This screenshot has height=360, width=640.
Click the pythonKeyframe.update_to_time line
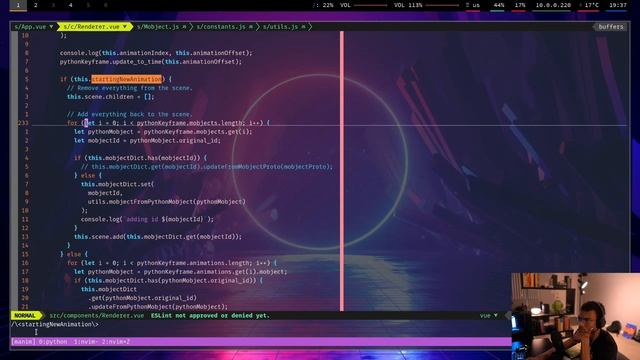tap(151, 62)
